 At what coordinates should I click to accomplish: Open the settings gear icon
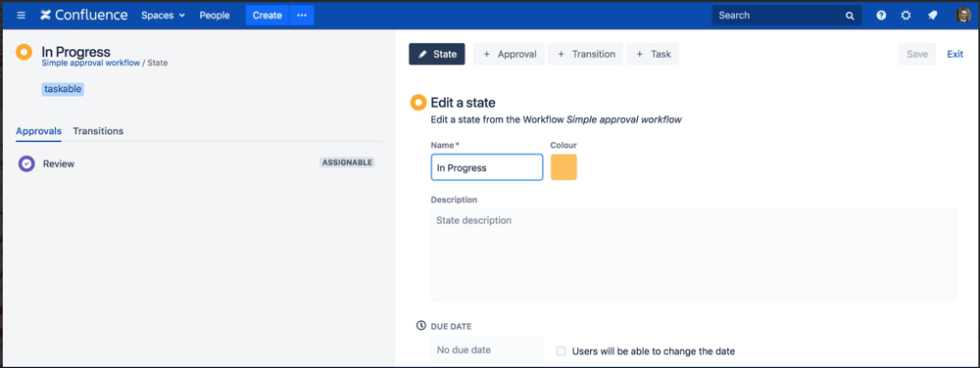[x=906, y=16]
